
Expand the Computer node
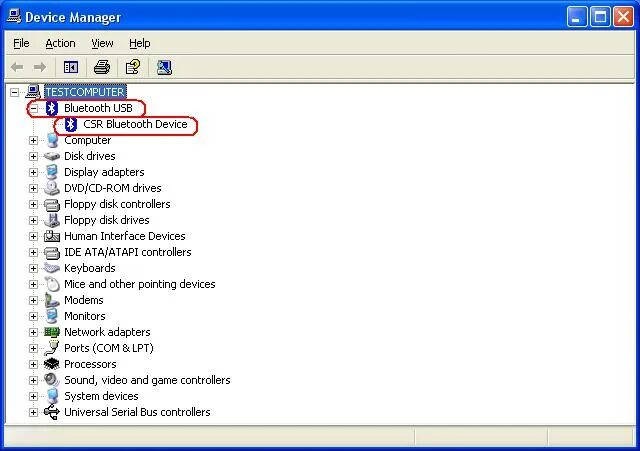(x=33, y=140)
